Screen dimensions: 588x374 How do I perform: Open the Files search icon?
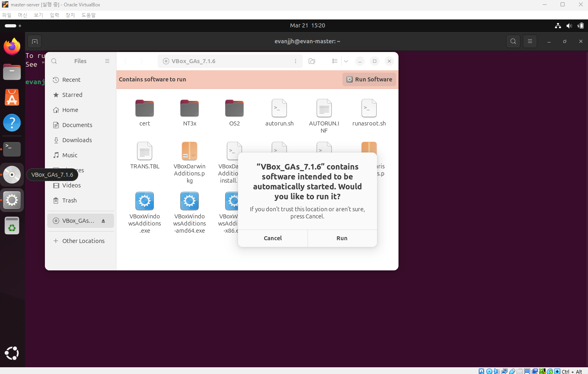54,61
